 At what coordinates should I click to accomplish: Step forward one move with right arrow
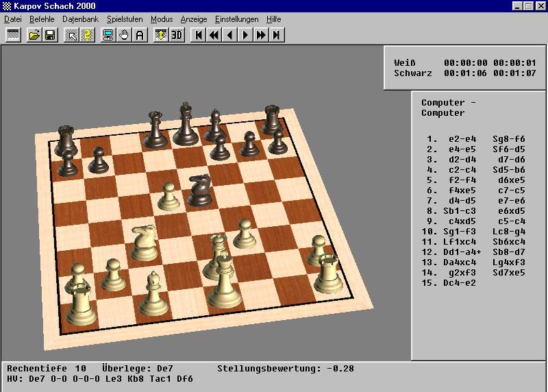pyautogui.click(x=245, y=34)
